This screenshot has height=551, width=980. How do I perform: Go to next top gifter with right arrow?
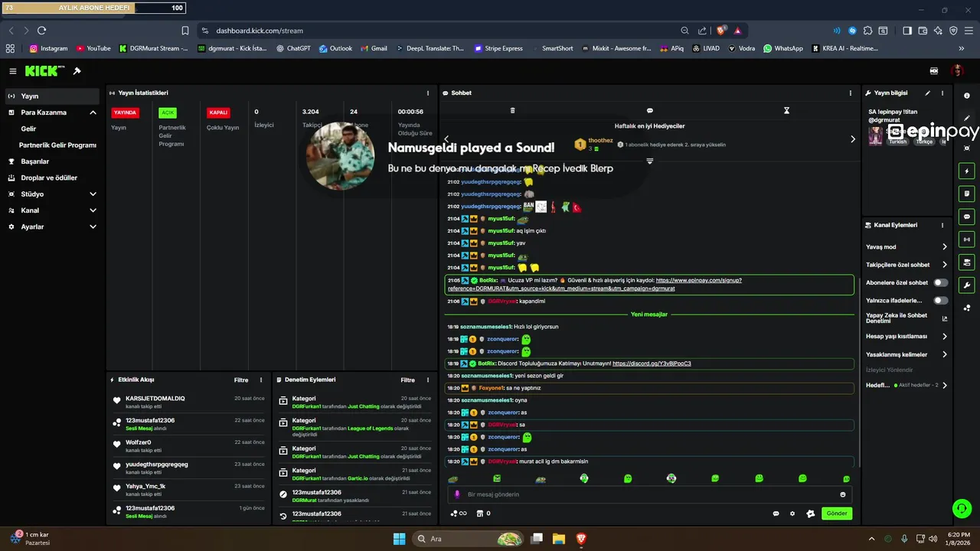pyautogui.click(x=853, y=139)
